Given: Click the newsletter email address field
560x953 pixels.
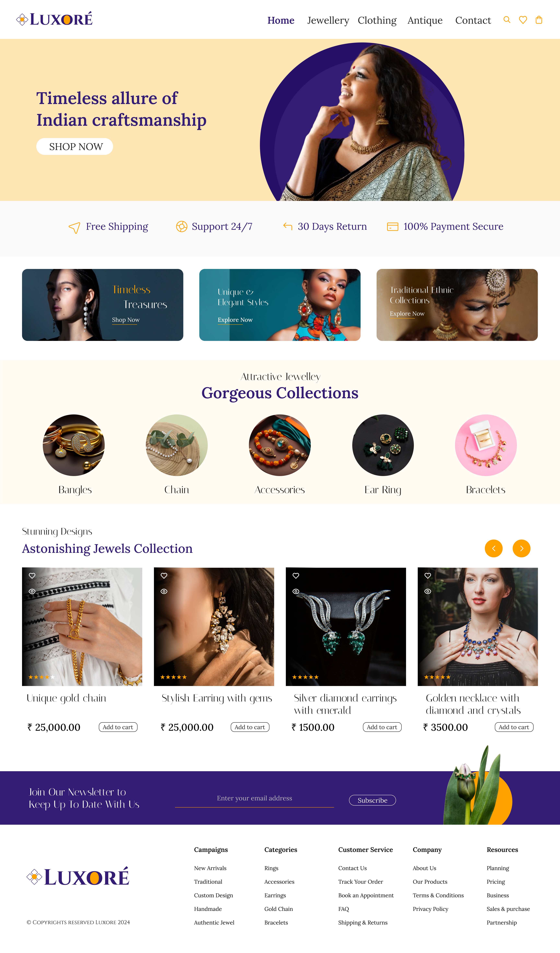Looking at the screenshot, I should (254, 798).
